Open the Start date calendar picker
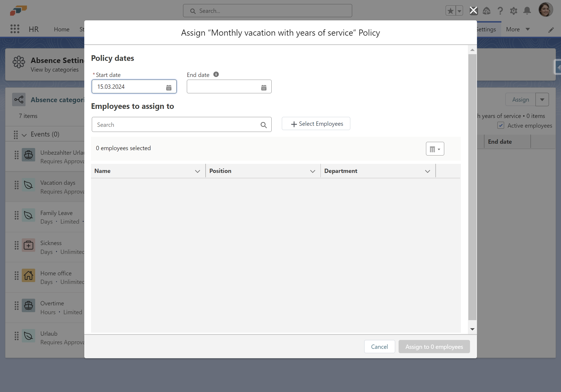561x392 pixels. coord(169,87)
